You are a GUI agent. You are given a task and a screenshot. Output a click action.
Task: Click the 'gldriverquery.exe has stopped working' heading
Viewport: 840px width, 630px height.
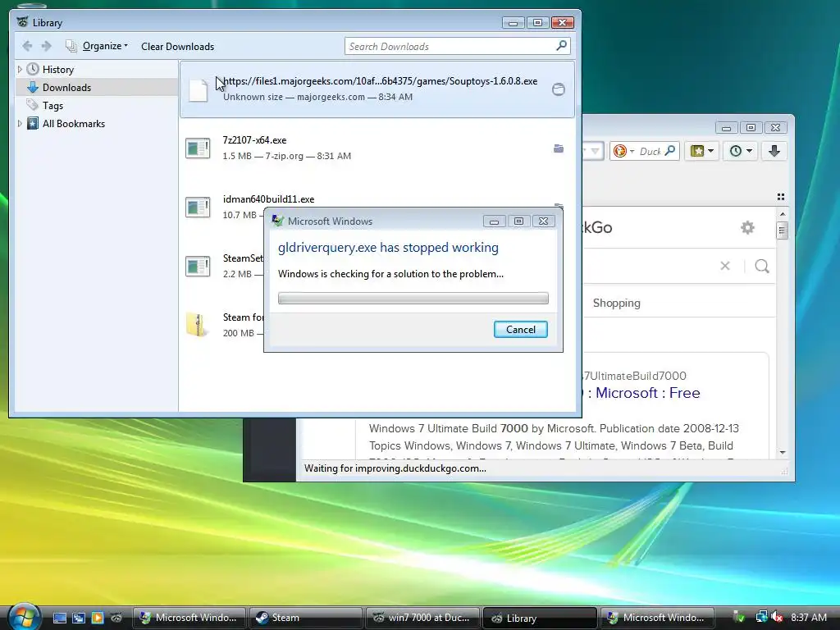388,248
